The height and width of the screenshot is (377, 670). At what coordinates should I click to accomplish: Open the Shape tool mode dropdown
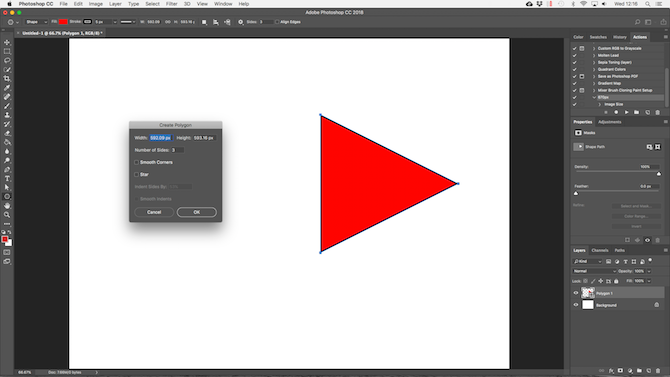coord(36,22)
